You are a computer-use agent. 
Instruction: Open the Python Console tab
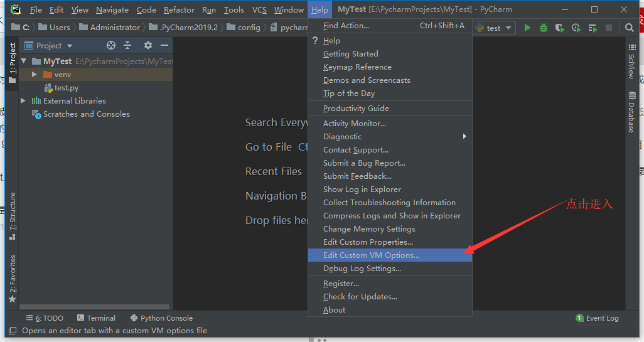161,318
